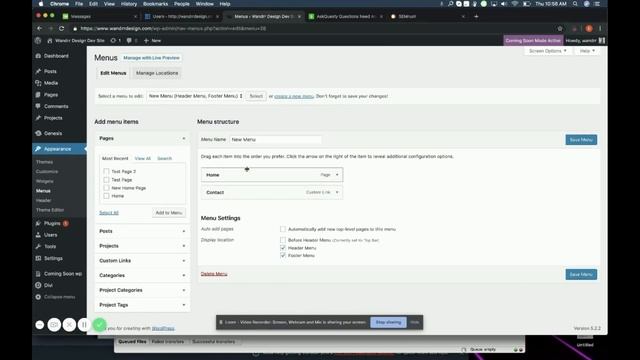The width and height of the screenshot is (640, 360).
Task: Bookmark this page with the star icon
Action: coord(560,29)
